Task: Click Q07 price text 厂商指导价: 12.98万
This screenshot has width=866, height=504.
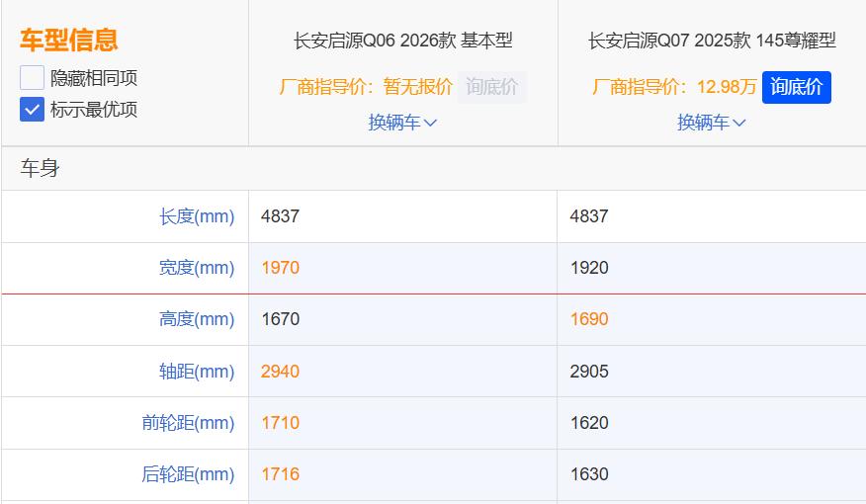Action: coord(674,87)
